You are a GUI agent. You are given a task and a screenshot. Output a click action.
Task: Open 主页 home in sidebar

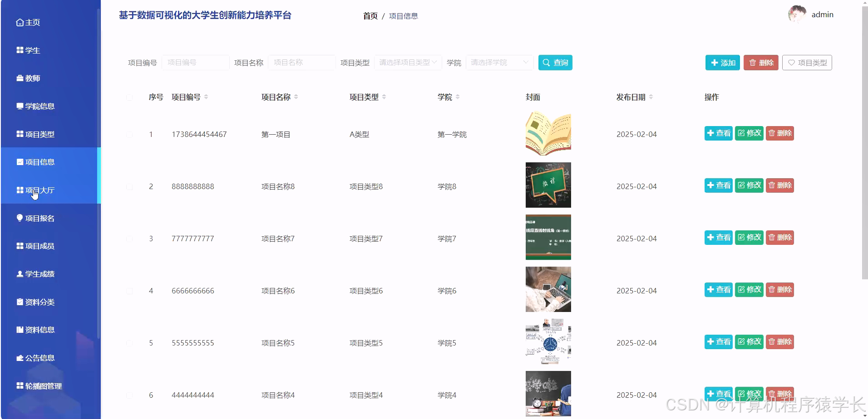tap(28, 22)
